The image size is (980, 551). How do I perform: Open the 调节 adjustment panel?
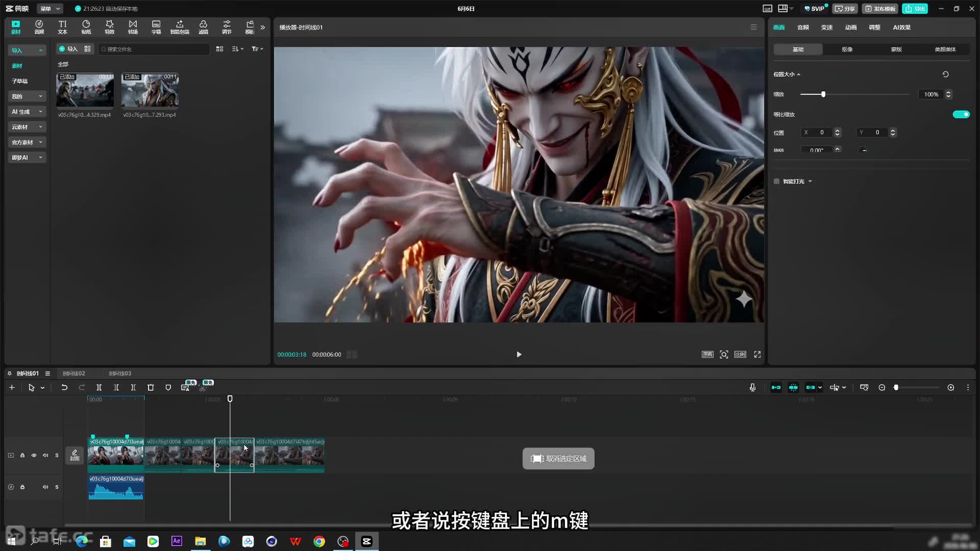(227, 27)
